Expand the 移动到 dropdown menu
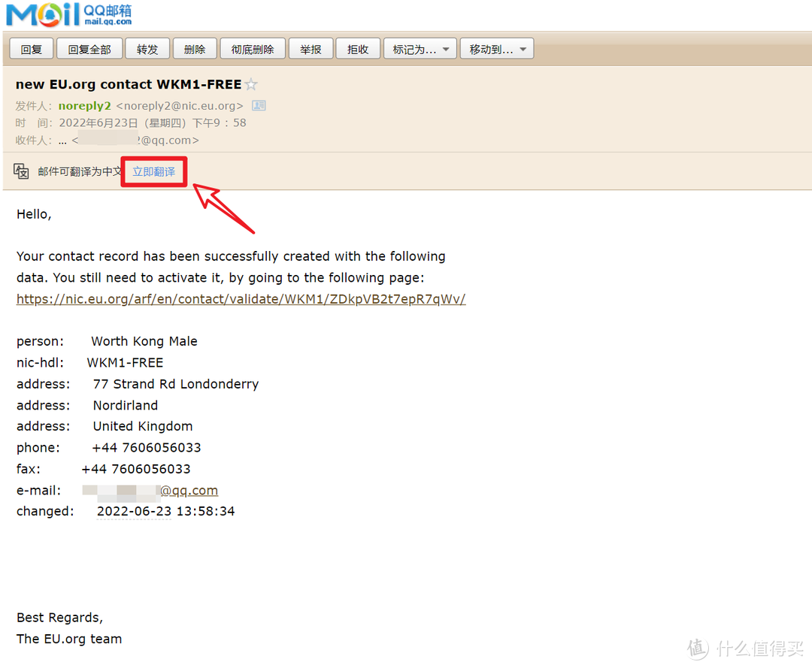The image size is (812, 668). point(497,50)
